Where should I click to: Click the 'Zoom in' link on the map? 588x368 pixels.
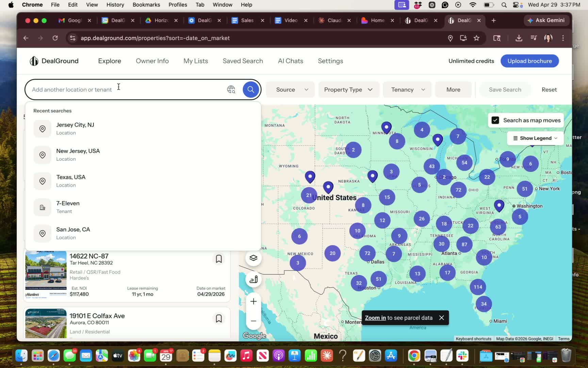click(x=375, y=318)
